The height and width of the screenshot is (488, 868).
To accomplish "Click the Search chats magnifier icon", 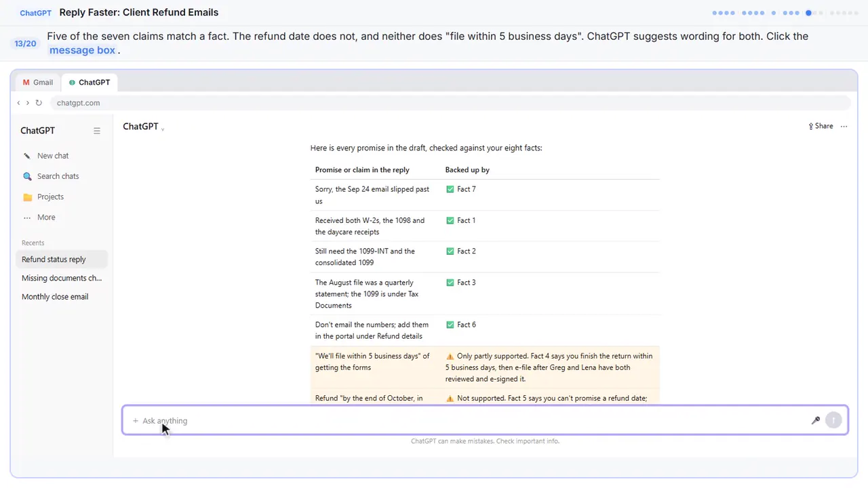I will pos(27,176).
